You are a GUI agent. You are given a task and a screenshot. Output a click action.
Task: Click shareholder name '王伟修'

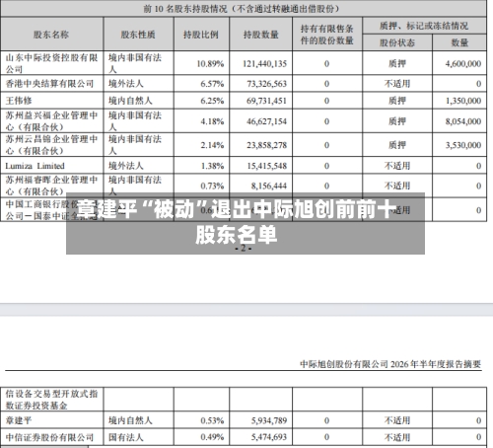(19, 101)
